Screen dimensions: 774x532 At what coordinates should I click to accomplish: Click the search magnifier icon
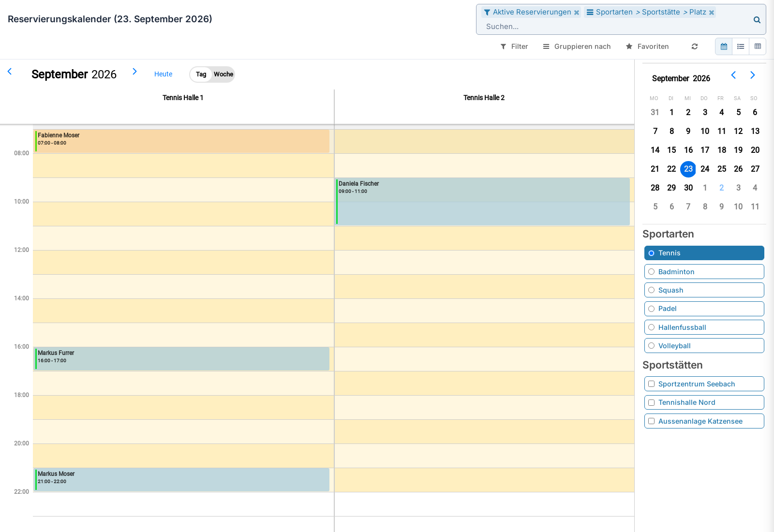tap(757, 20)
